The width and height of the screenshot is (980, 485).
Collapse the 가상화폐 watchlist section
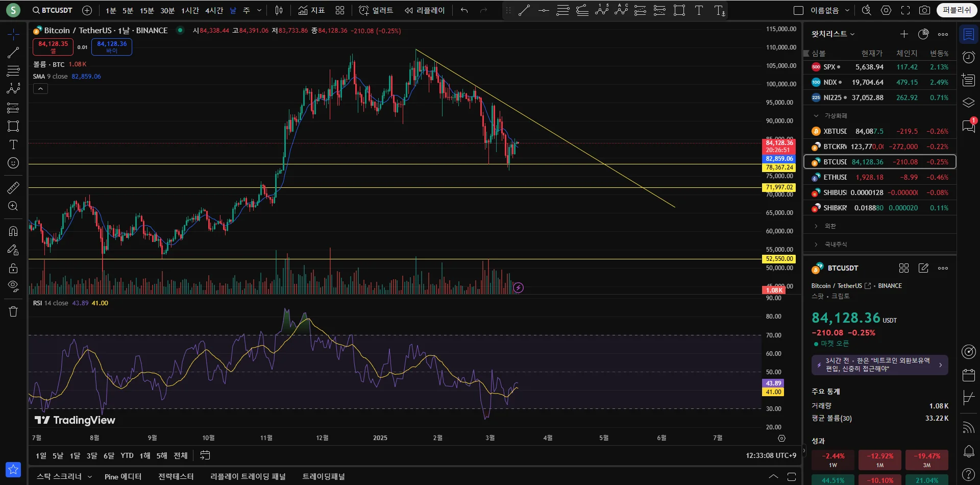tap(816, 116)
